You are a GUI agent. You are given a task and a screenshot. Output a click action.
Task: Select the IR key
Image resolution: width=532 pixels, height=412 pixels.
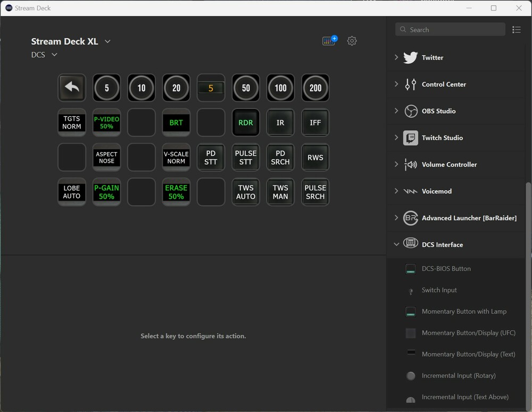click(x=280, y=122)
